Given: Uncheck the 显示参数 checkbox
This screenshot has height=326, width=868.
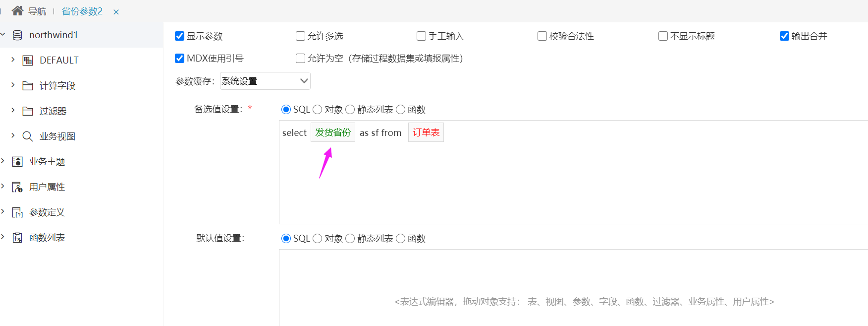Looking at the screenshot, I should [179, 36].
